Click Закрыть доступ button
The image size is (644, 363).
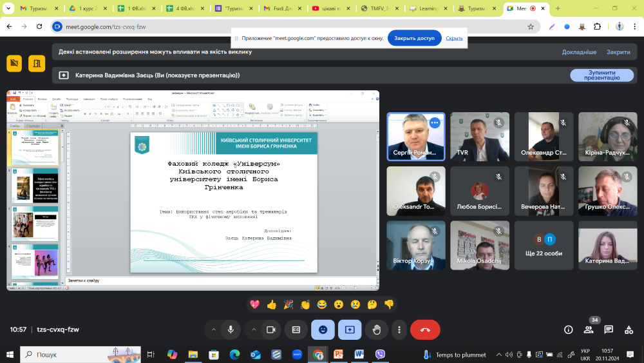pyautogui.click(x=414, y=38)
